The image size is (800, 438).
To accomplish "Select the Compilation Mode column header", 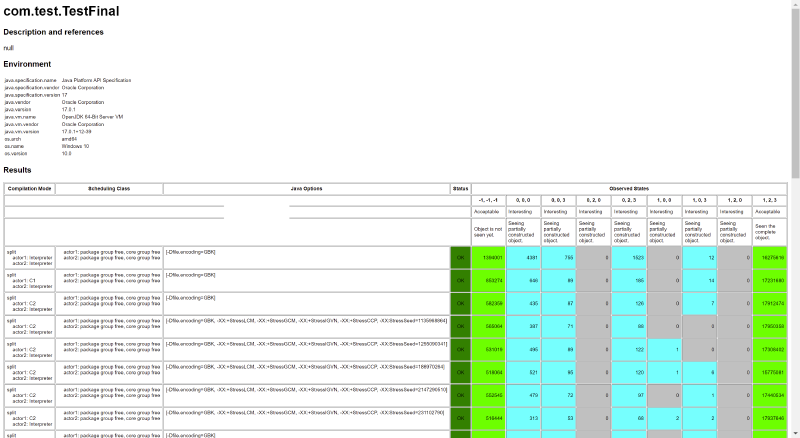I will point(29,188).
